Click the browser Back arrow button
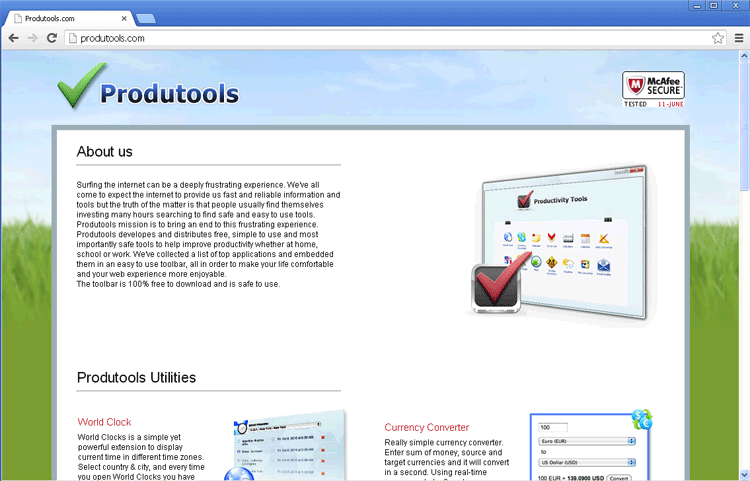The width and height of the screenshot is (750, 481). click(13, 38)
